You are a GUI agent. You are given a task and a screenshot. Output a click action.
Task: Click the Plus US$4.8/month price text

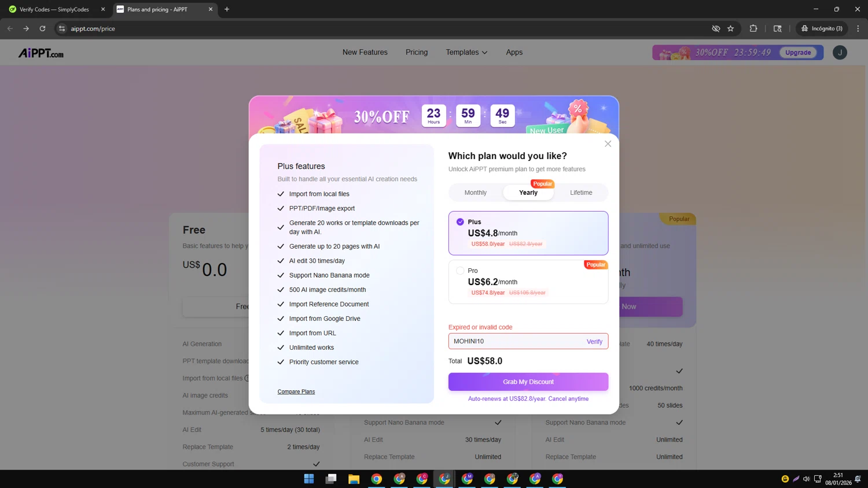coord(492,233)
